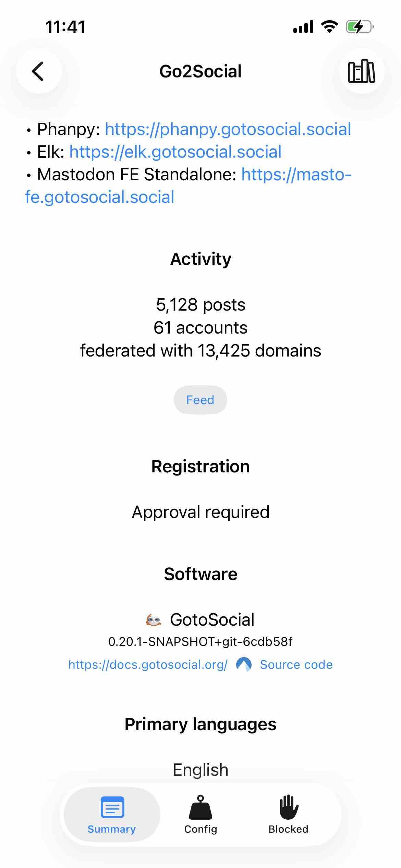Viewport: 401px width, 868px height.
Task: Tap the version string 0.20.1-SNAPSHOT text
Action: [x=200, y=641]
